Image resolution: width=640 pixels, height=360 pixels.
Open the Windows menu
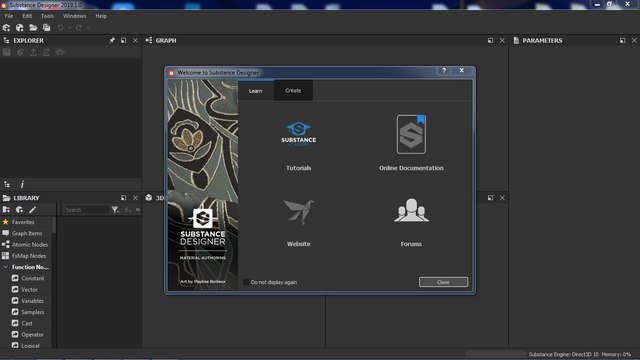click(x=74, y=16)
